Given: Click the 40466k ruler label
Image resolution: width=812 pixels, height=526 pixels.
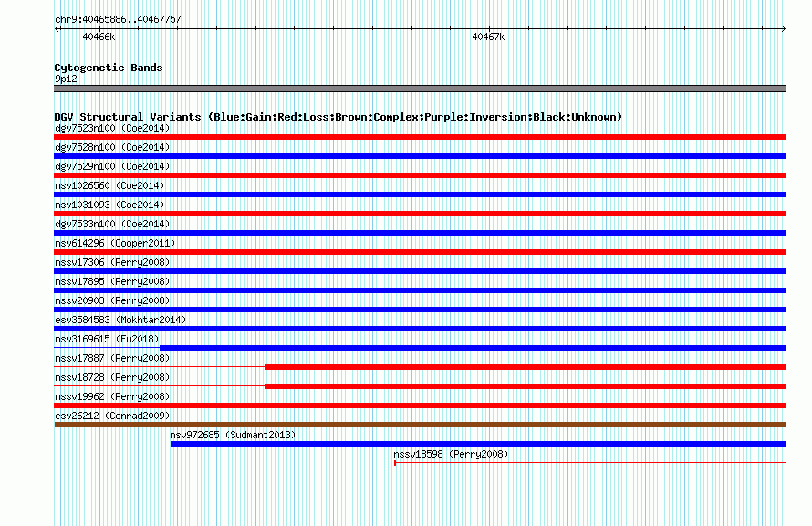Looking at the screenshot, I should pyautogui.click(x=99, y=37).
